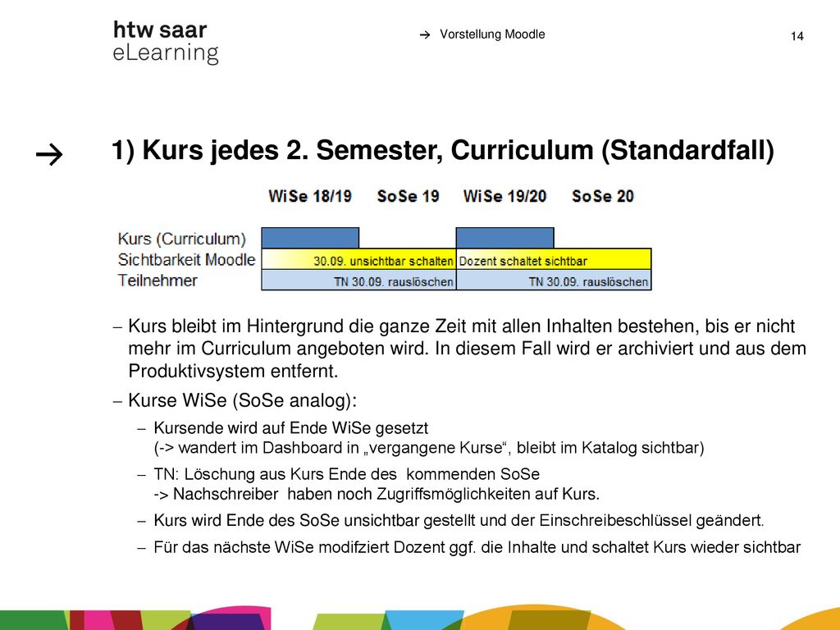This screenshot has width=840, height=630.
Task: Select the Sichtbarkeit Moodle row label
Action: (x=186, y=260)
